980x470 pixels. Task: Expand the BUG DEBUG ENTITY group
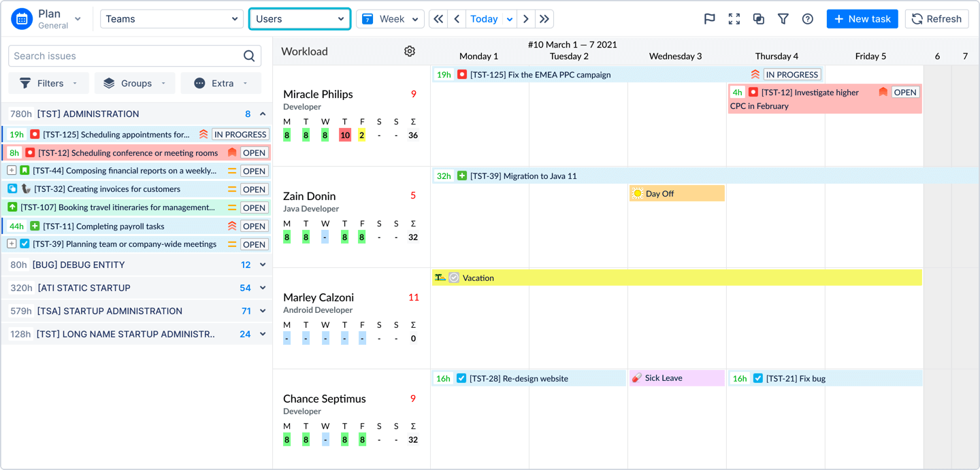(263, 265)
